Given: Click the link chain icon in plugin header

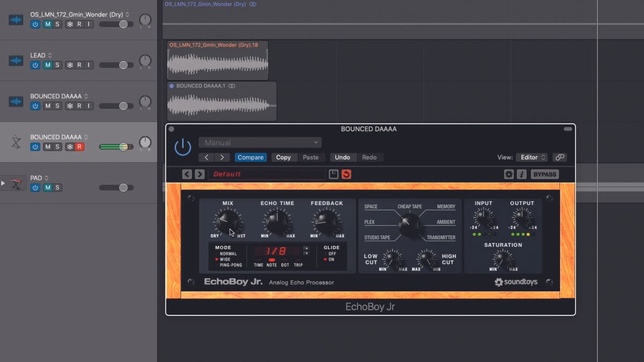Looking at the screenshot, I should (x=560, y=157).
